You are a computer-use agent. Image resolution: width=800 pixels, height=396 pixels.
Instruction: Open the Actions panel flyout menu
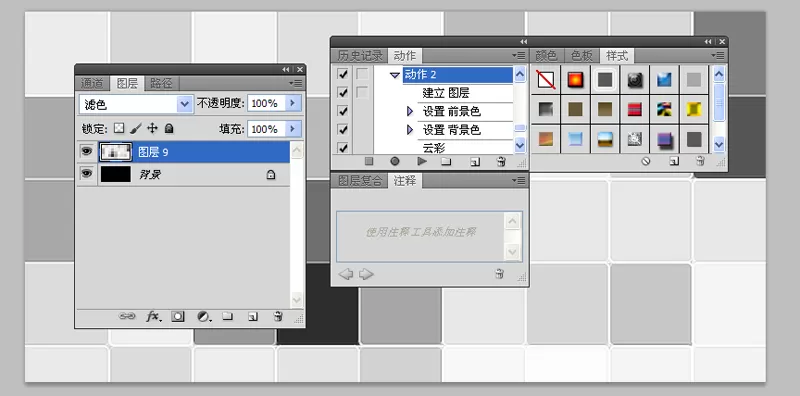click(x=519, y=55)
